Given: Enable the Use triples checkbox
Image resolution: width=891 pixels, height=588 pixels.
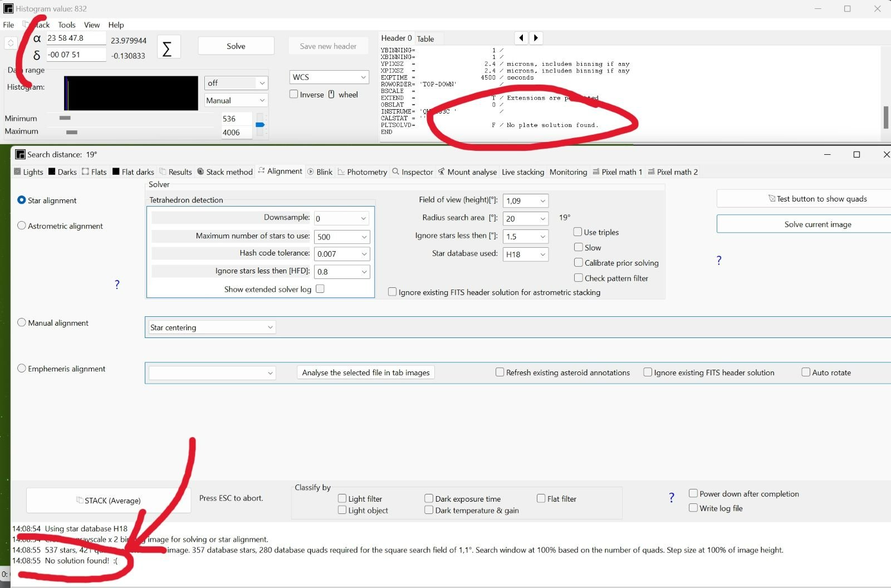Looking at the screenshot, I should click(x=578, y=232).
